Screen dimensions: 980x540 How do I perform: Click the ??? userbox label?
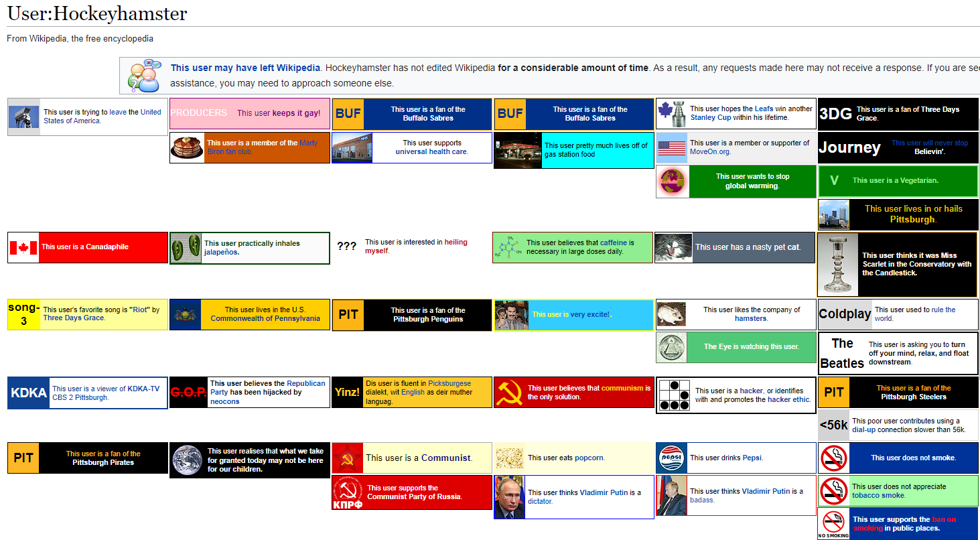[x=347, y=247]
